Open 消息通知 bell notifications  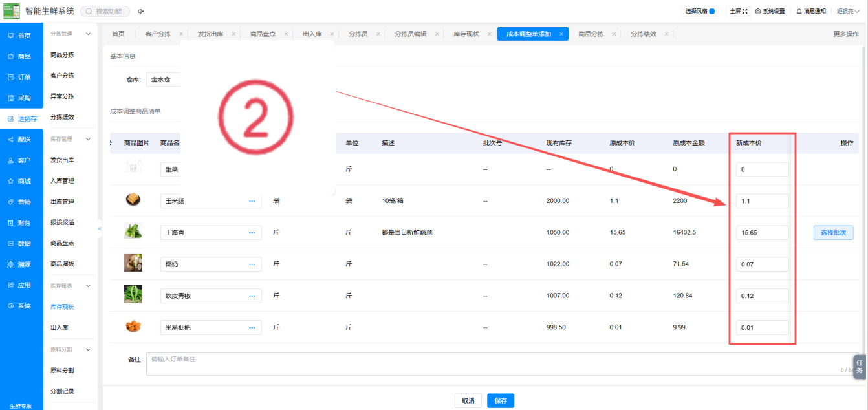click(799, 11)
